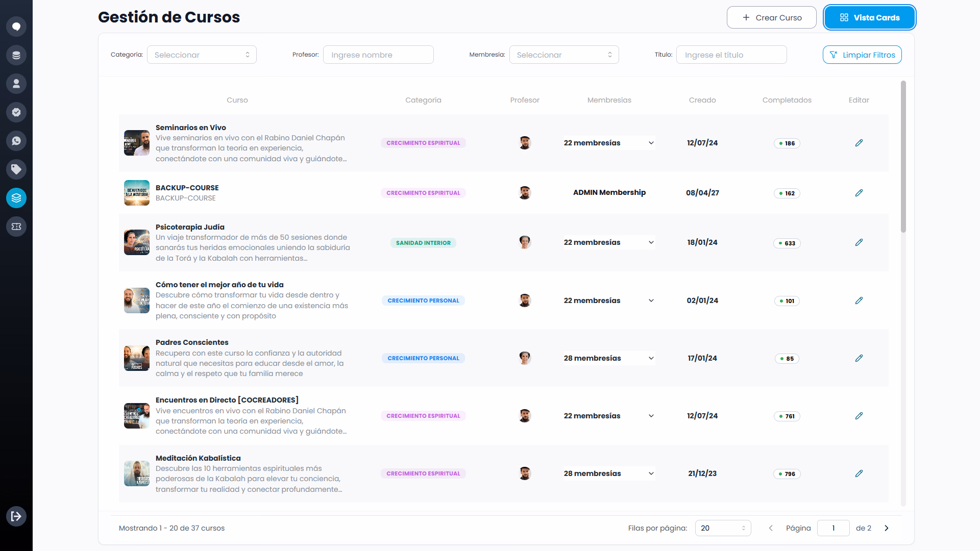Open the rows per page selector

click(x=723, y=528)
